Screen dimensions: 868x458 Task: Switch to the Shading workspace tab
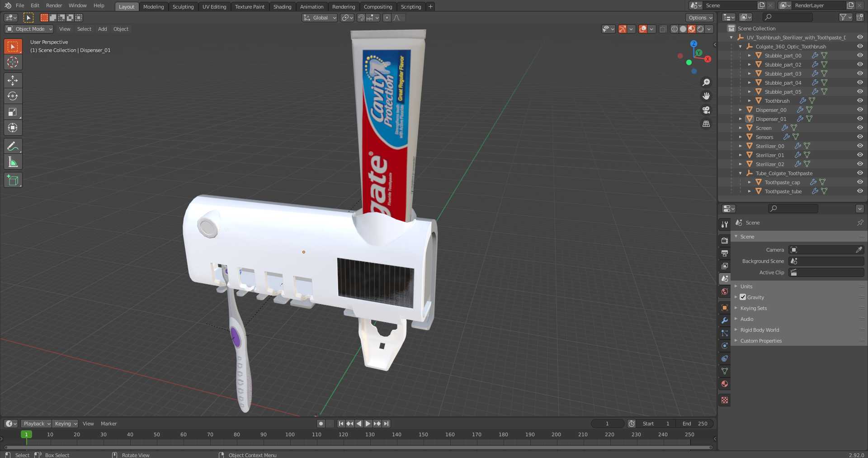(x=282, y=7)
